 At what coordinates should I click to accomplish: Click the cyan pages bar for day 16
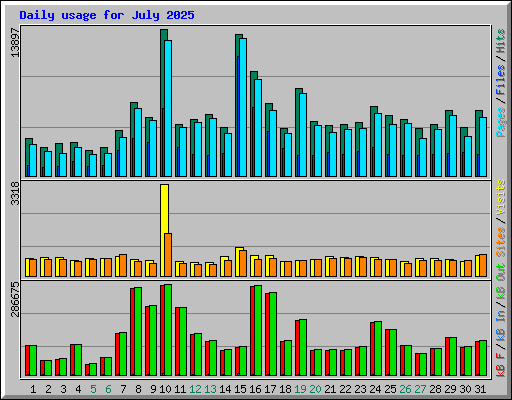(258, 128)
